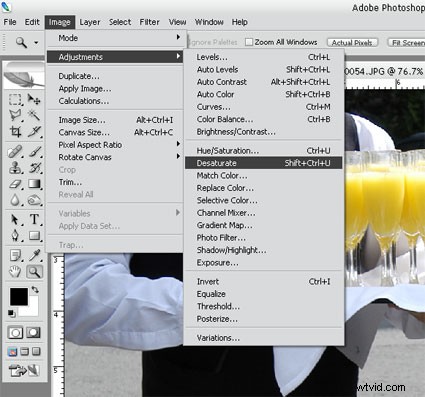The width and height of the screenshot is (425, 397).
Task: Select the Rectangle shape tool
Action: click(34, 236)
